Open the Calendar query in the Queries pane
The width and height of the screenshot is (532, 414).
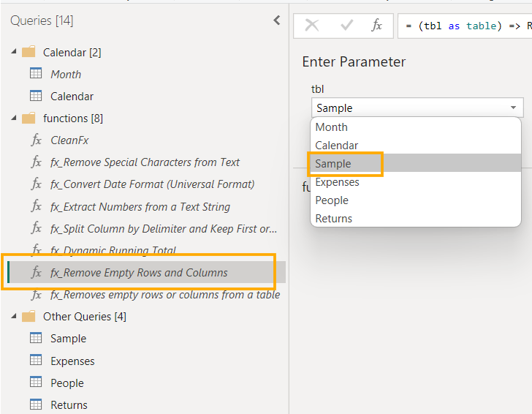click(72, 96)
